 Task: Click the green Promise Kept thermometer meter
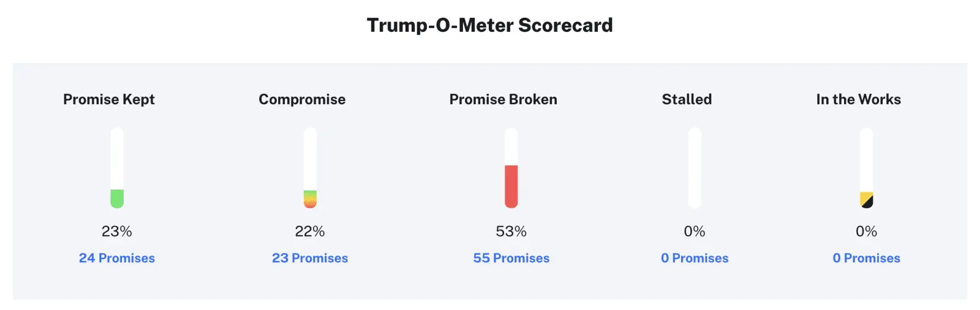(x=117, y=168)
